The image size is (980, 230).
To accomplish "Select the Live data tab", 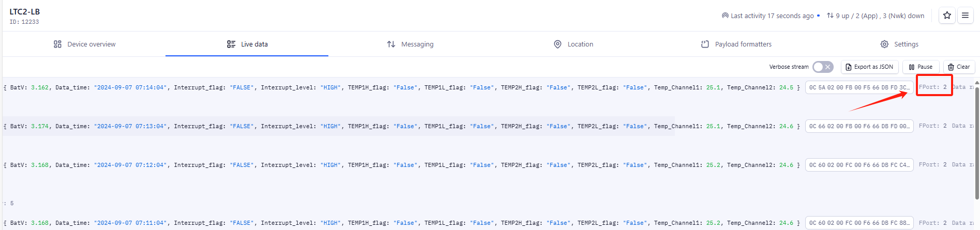I will tap(247, 44).
